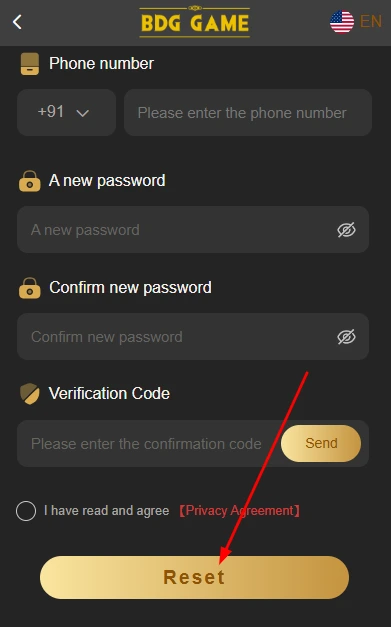Viewport: 391px width, 627px height.
Task: Open the +91 country code dropdown
Action: (66, 112)
